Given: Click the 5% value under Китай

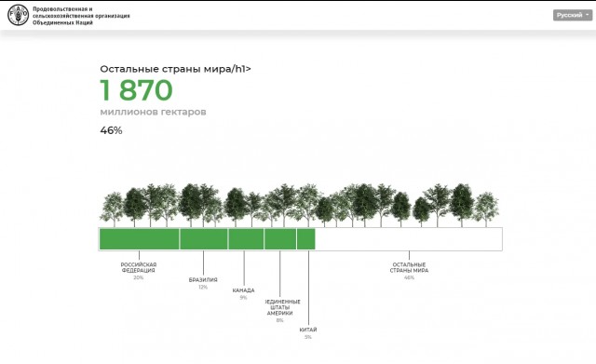Looking at the screenshot, I should 308,337.
